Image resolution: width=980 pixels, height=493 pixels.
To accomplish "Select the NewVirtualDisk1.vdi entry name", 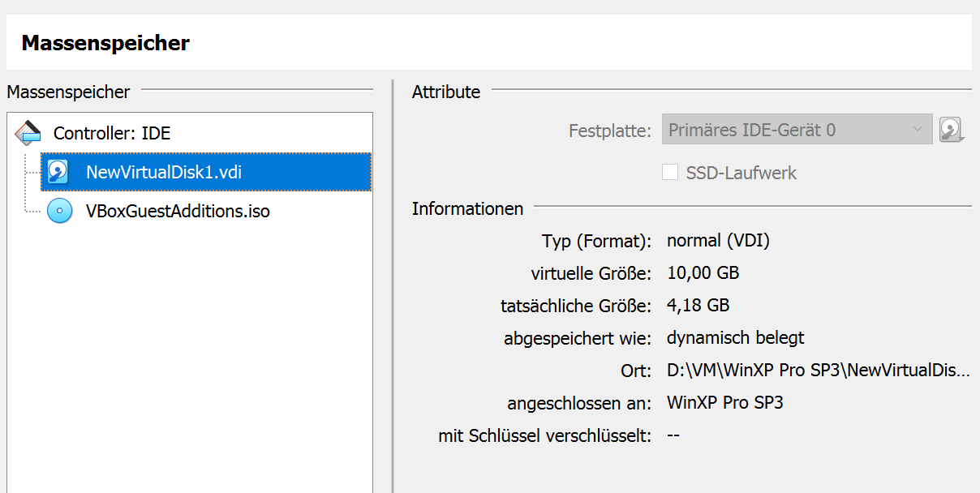I will tap(164, 172).
